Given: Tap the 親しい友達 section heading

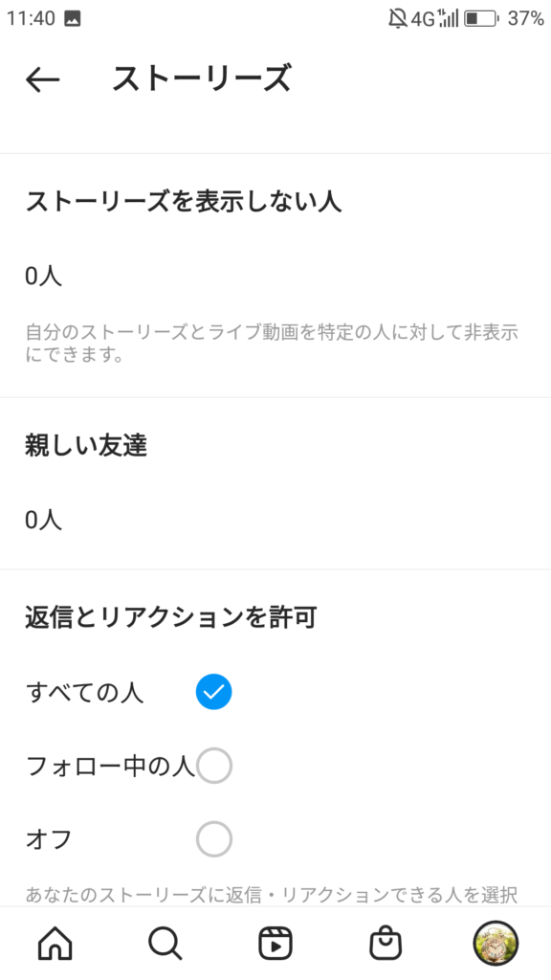Looking at the screenshot, I should pos(86,446).
